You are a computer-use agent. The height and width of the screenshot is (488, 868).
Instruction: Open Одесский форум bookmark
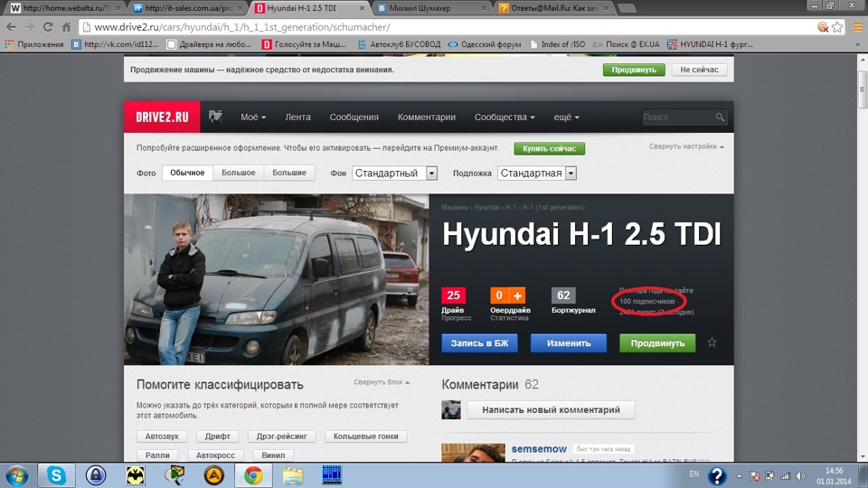click(485, 44)
